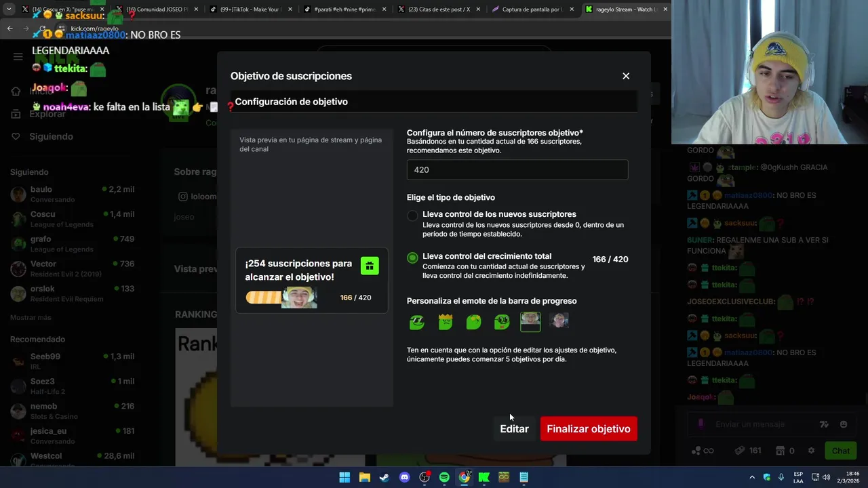The width and height of the screenshot is (868, 488).
Task: Click the orange progress bar in goal preview
Action: 281,298
